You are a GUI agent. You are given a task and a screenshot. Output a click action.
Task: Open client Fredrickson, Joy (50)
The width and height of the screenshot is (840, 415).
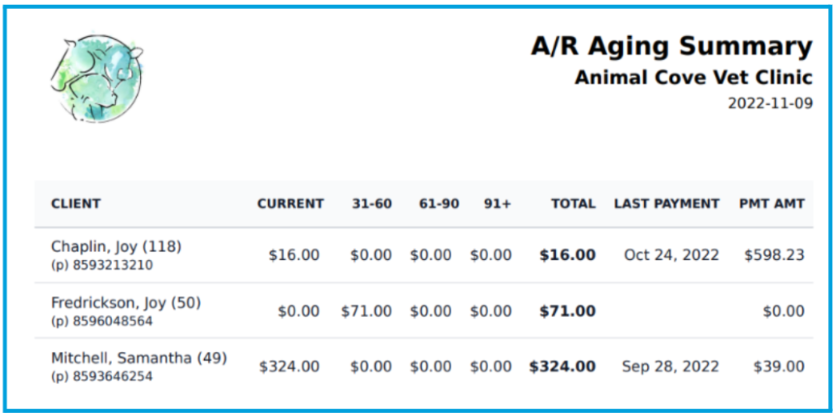pos(126,303)
